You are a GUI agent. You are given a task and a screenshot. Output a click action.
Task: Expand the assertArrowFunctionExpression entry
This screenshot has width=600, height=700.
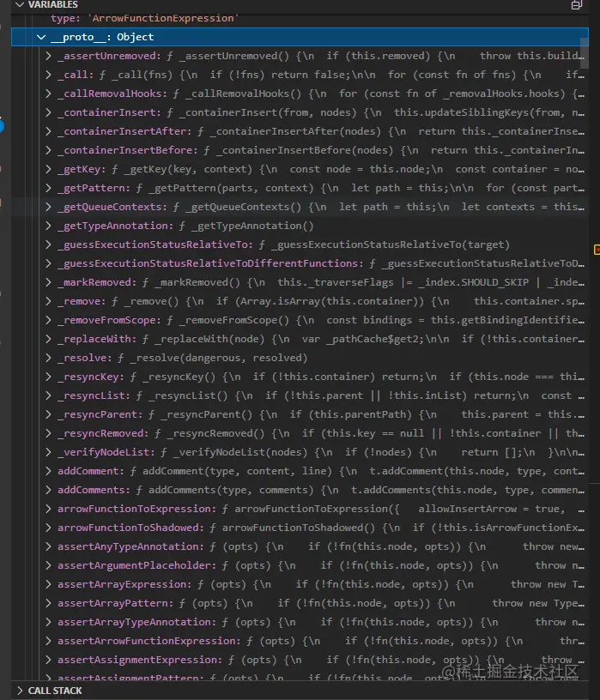[x=48, y=641]
